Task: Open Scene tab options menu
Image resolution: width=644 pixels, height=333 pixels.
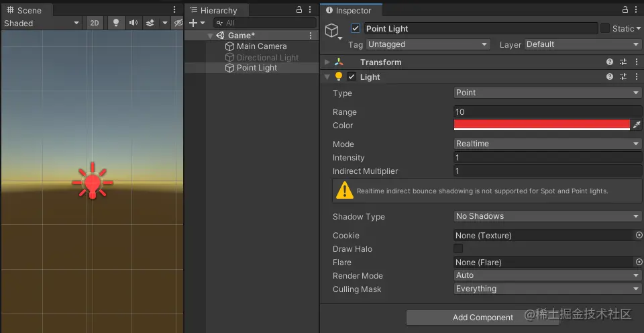Action: coord(174,10)
